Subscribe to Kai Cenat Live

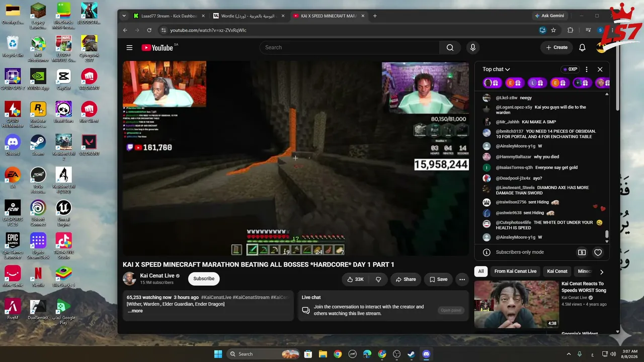click(204, 279)
